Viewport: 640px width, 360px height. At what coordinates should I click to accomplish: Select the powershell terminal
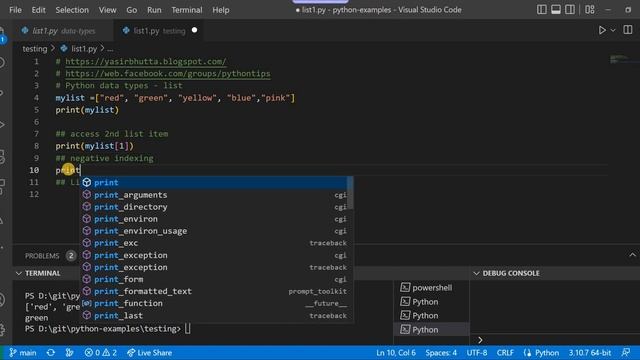(431, 288)
